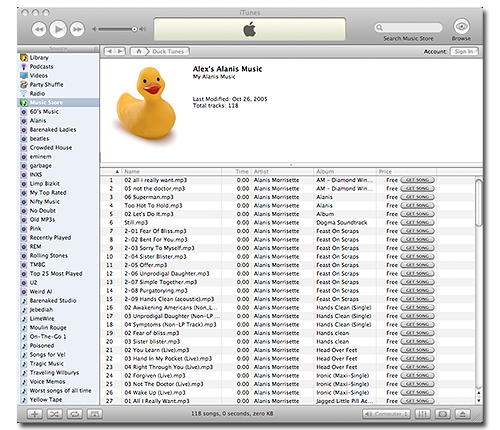Toggle the shuffle button

point(54,414)
